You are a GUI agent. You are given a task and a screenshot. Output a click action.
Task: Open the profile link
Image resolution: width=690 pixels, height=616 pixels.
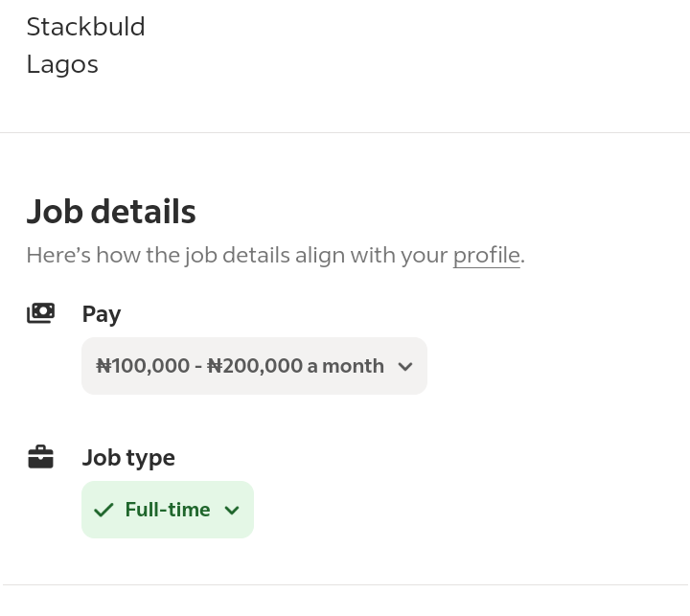pyautogui.click(x=487, y=255)
